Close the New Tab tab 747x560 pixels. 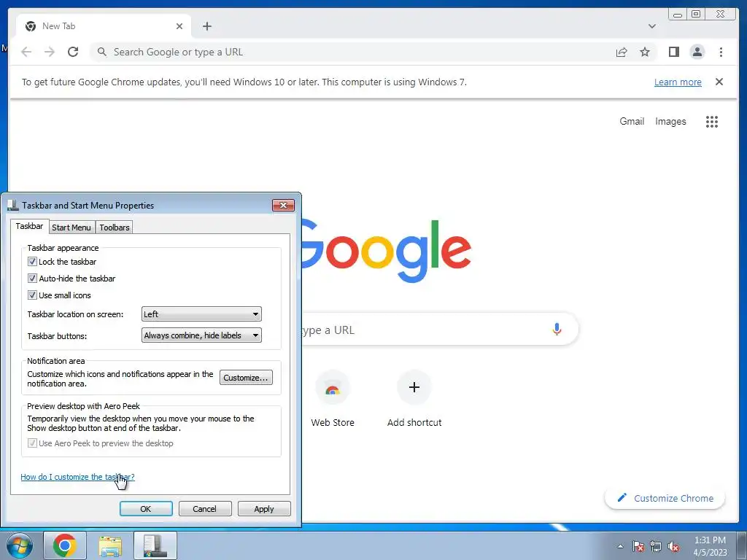pyautogui.click(x=179, y=26)
